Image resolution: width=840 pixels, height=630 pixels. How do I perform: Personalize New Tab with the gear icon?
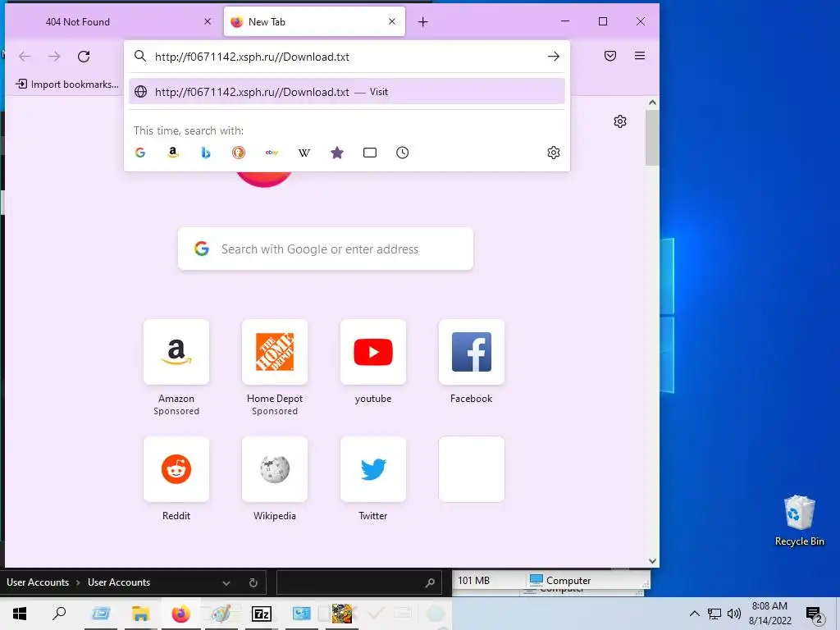pyautogui.click(x=620, y=121)
